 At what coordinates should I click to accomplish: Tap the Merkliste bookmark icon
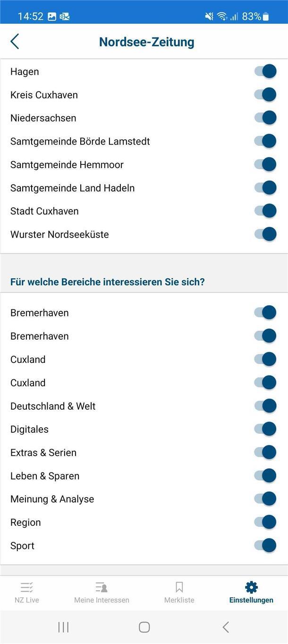(179, 587)
